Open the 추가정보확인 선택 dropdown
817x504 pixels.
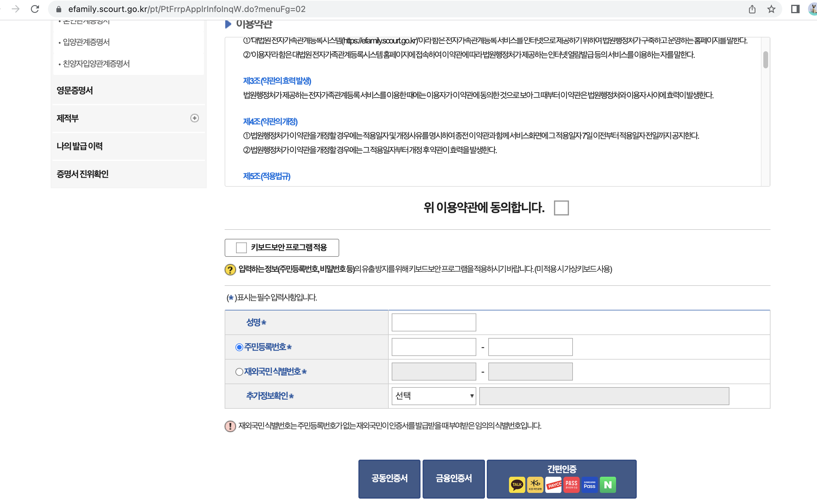coord(433,396)
